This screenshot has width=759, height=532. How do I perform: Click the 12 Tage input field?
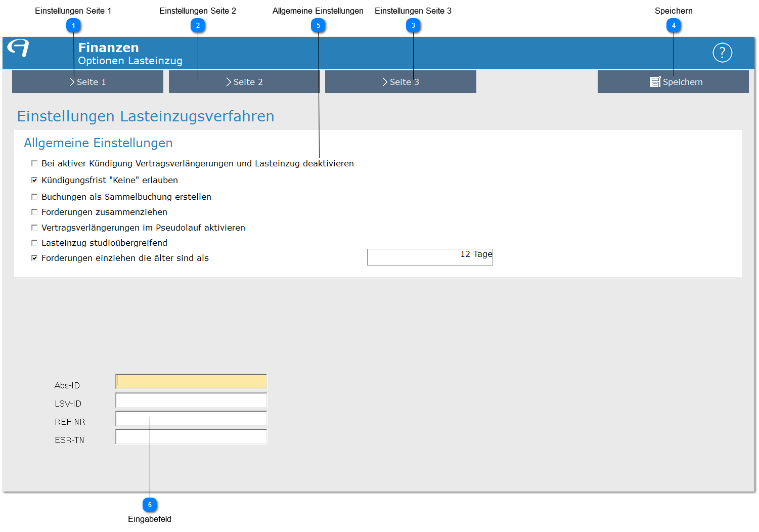[430, 257]
